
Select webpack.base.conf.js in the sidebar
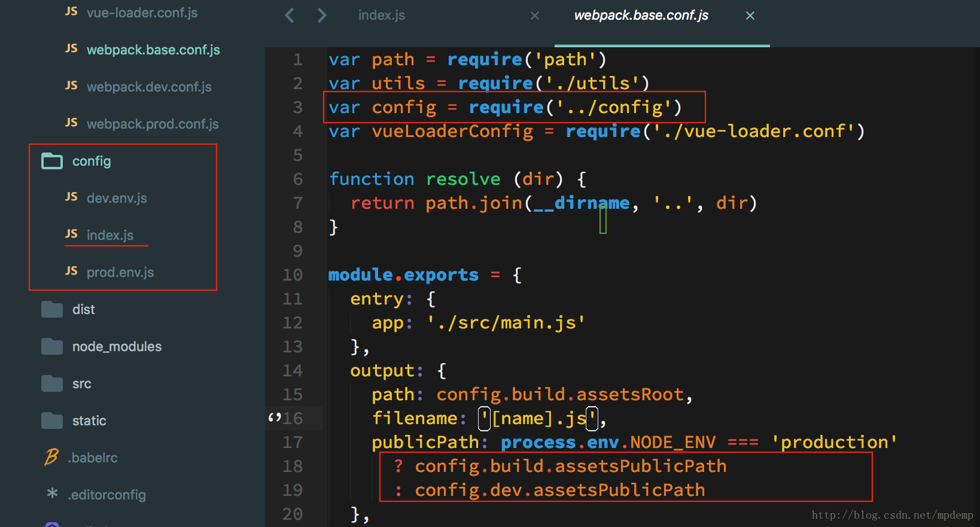coord(153,50)
